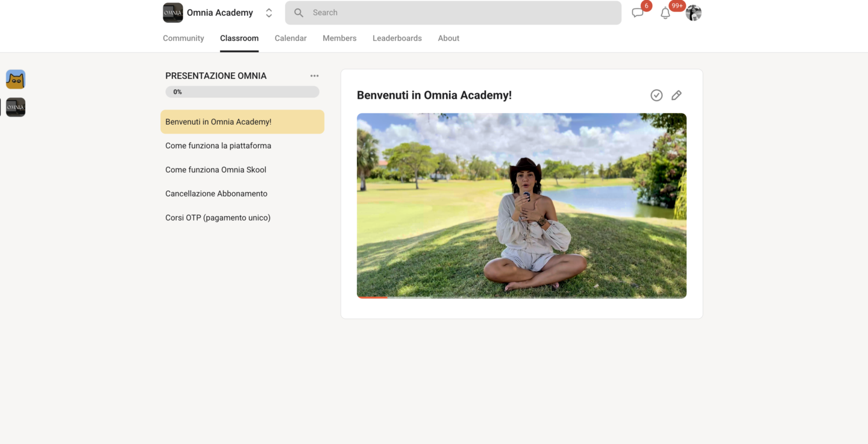Click the Omnia Academy logo icon in header
868x444 pixels.
pos(173,13)
